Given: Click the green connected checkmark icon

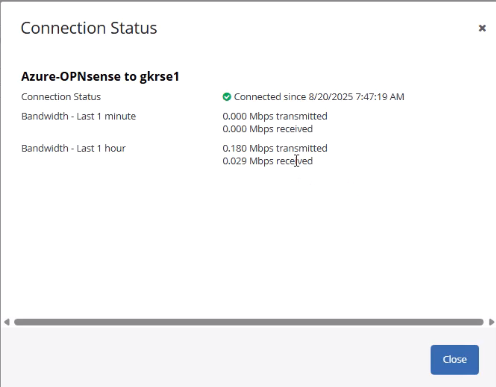Looking at the screenshot, I should 227,97.
